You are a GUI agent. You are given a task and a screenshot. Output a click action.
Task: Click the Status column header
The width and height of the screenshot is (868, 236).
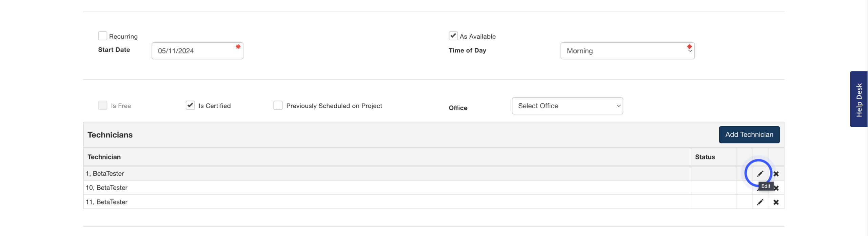(x=705, y=157)
